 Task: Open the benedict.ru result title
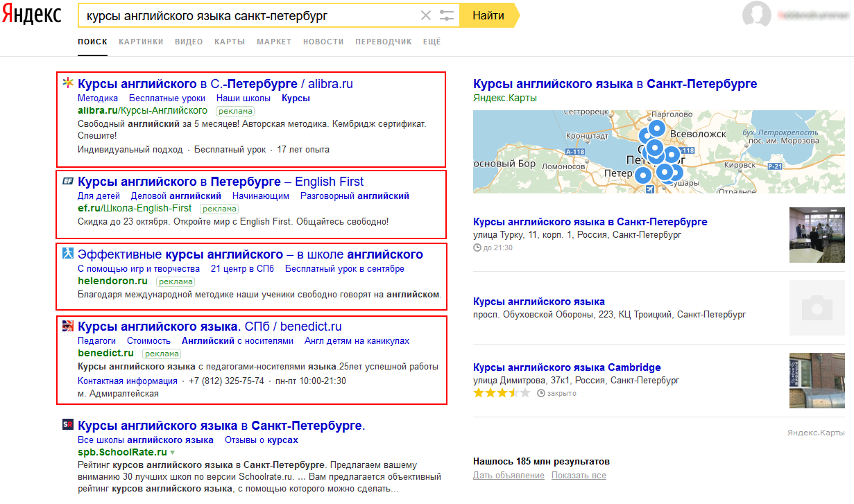(210, 327)
